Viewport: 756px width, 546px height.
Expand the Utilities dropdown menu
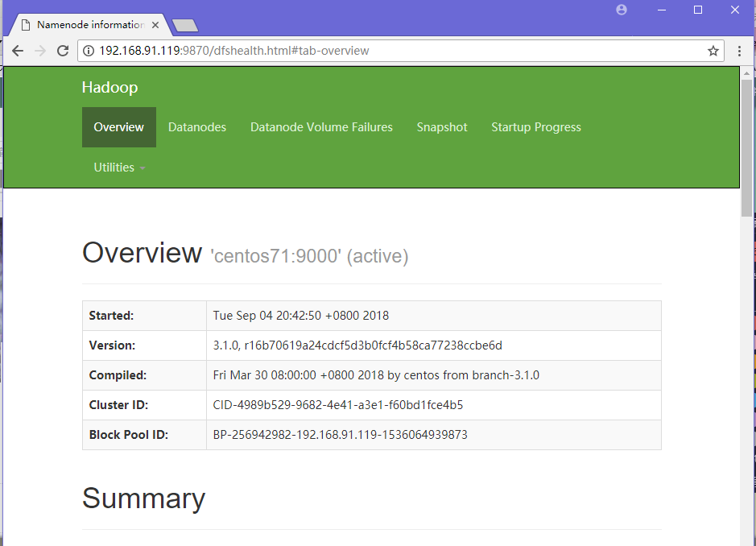click(x=119, y=168)
